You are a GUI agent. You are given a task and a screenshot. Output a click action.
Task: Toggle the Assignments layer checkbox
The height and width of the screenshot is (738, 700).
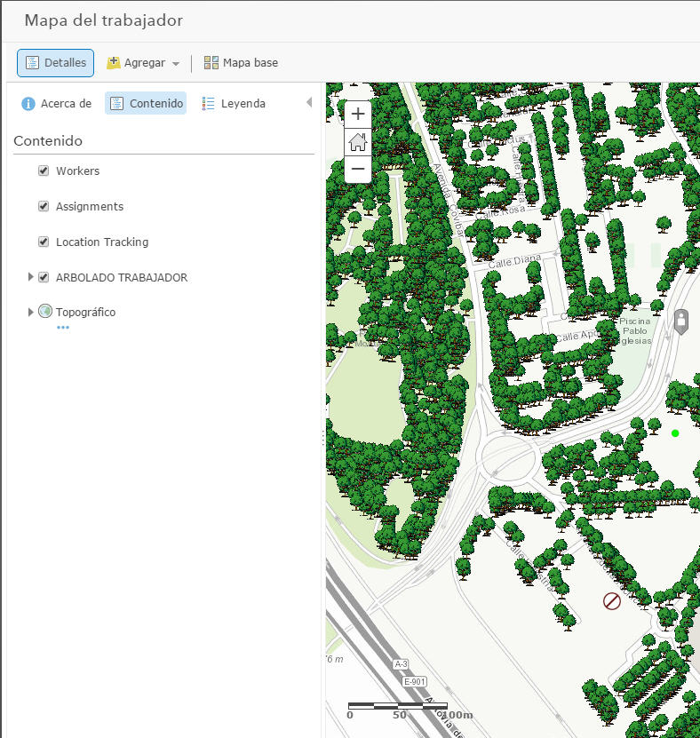click(44, 206)
